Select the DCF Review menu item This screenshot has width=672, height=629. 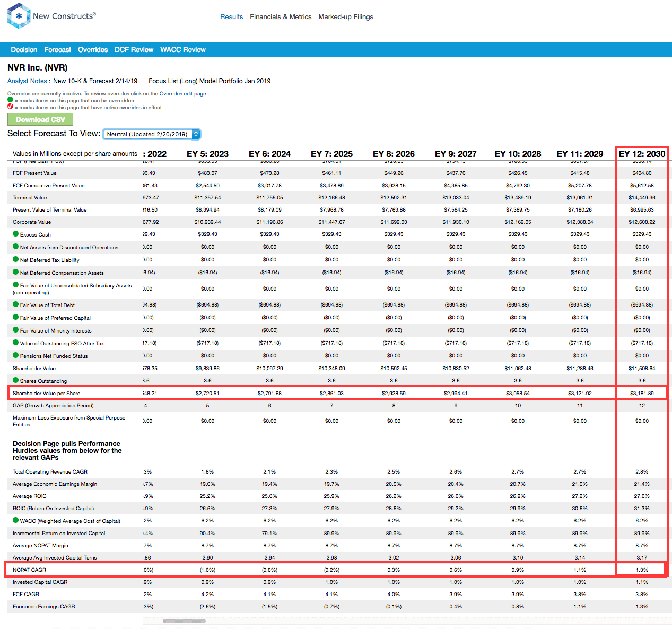pyautogui.click(x=134, y=50)
